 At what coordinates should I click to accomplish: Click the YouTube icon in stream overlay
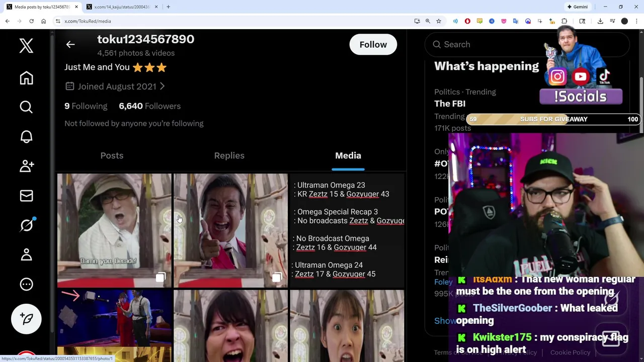click(581, 76)
